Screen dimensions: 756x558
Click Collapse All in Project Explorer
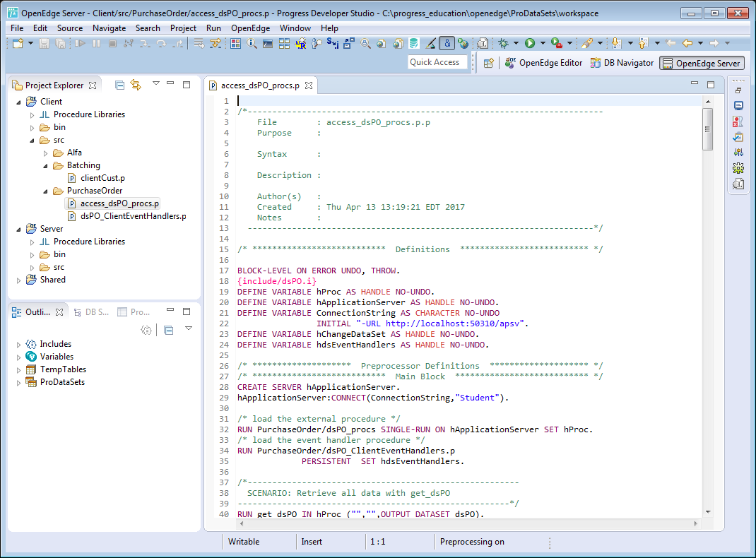[x=119, y=85]
